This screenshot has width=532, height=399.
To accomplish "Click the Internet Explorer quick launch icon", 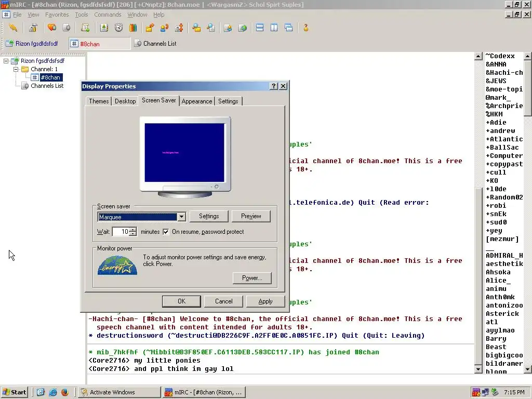I will [x=53, y=392].
